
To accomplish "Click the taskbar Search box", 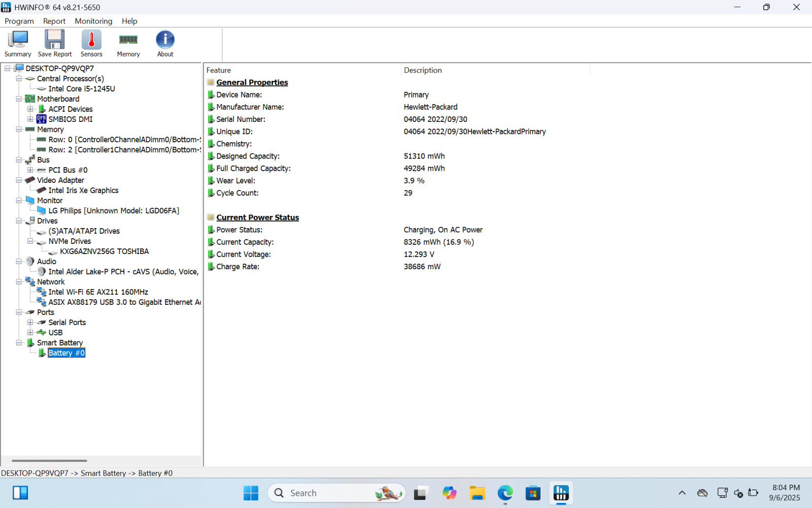I will click(x=336, y=493).
